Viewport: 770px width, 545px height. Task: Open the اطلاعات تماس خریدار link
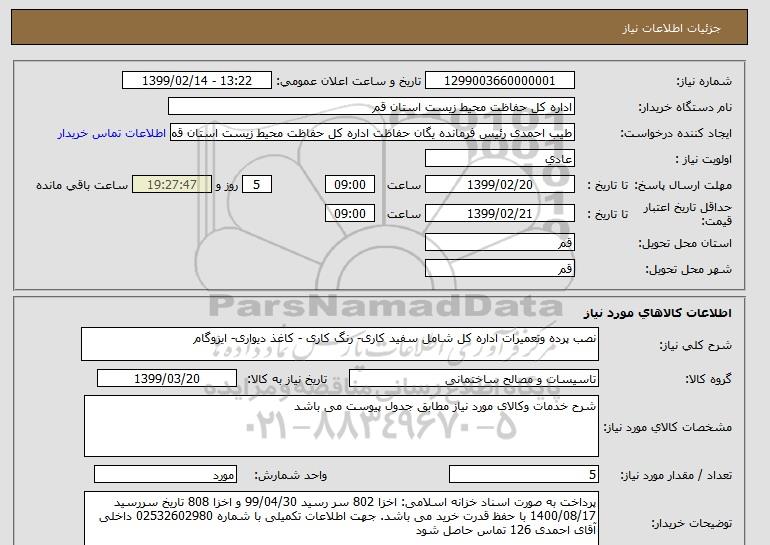pos(111,133)
